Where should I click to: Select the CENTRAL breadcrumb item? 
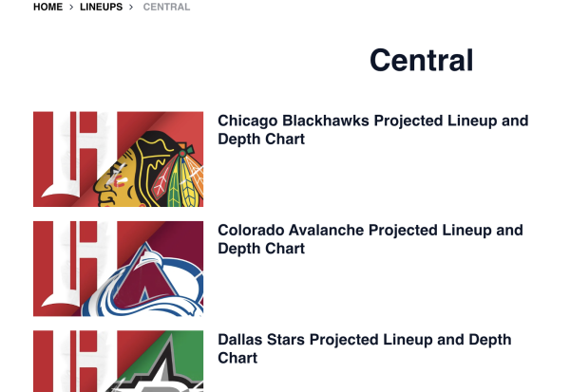(166, 8)
